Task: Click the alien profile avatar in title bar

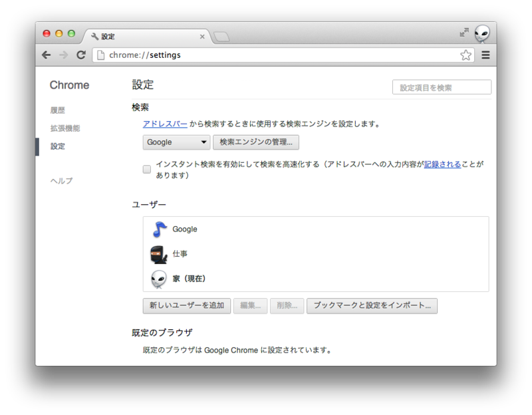Action: pos(482,34)
